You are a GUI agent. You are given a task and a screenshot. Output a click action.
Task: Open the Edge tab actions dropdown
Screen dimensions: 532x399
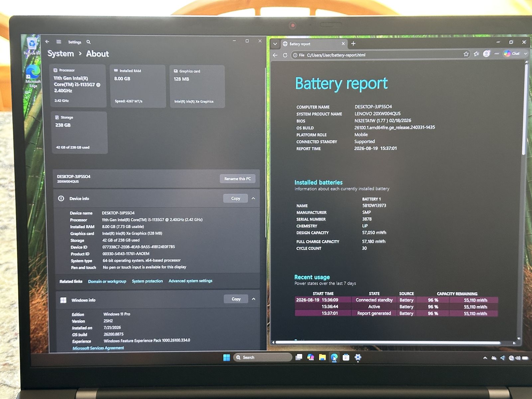(275, 44)
